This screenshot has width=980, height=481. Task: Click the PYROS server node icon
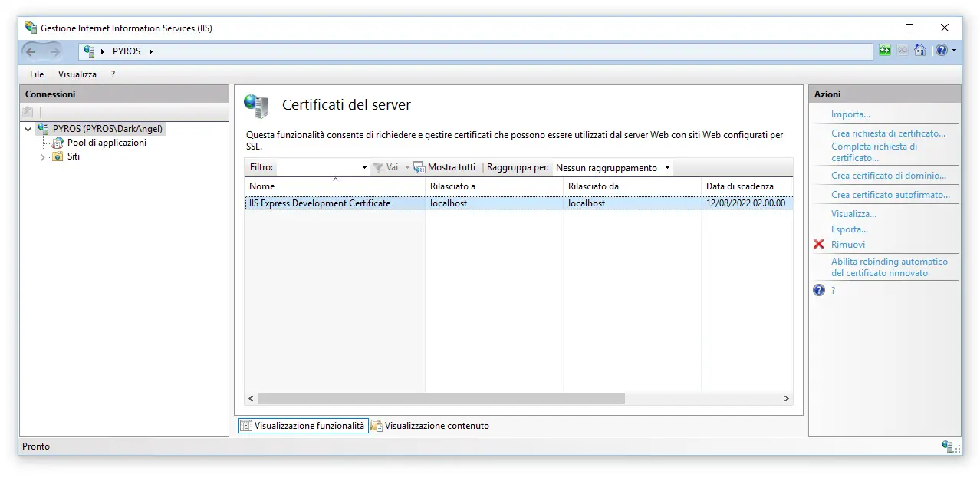click(x=43, y=129)
